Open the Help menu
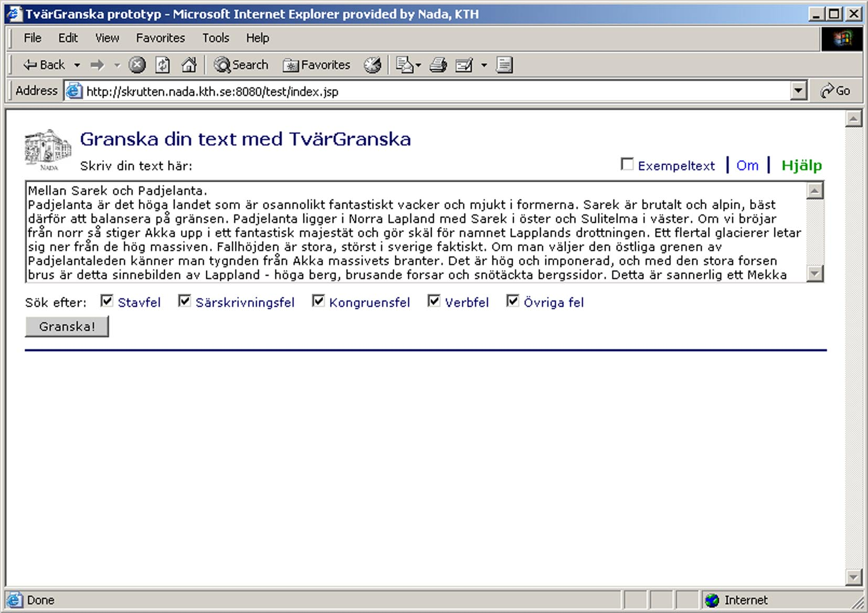Viewport: 868px width, 613px height. 258,38
